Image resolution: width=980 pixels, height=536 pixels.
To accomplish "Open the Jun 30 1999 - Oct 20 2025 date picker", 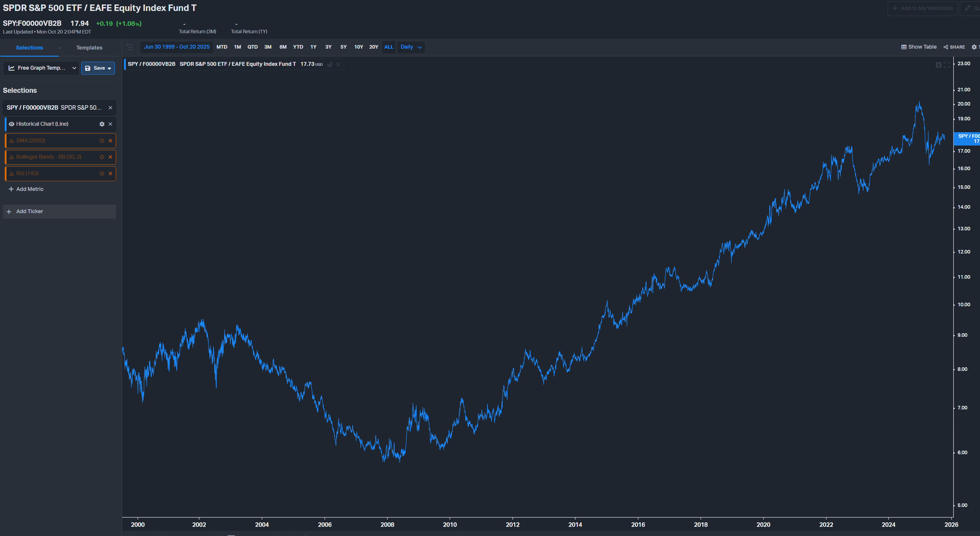I will pyautogui.click(x=176, y=47).
